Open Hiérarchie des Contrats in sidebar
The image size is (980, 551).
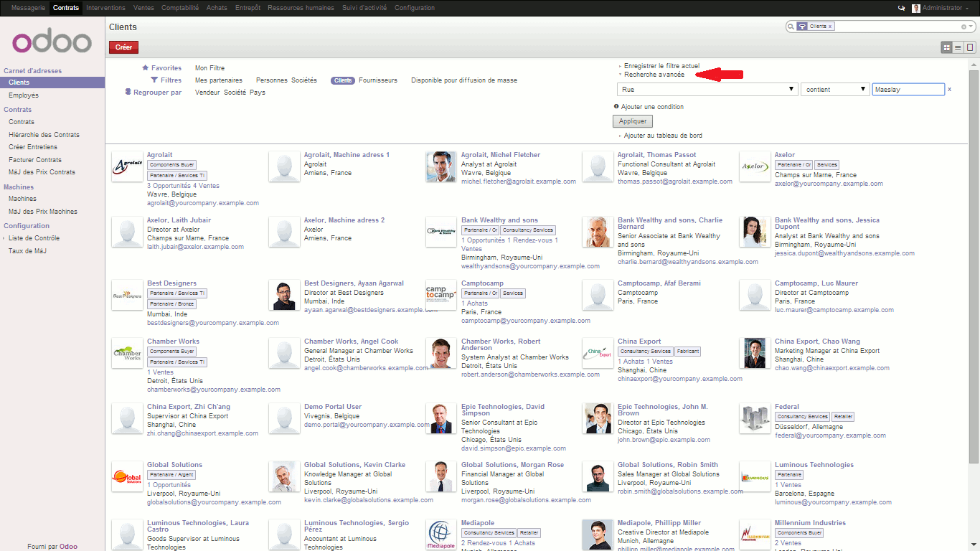pyautogui.click(x=44, y=135)
